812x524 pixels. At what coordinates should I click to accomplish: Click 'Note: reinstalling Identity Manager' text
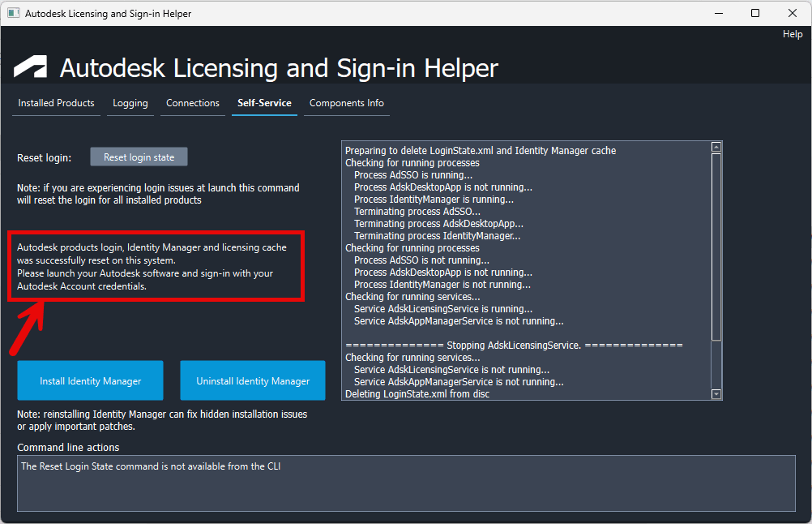[162, 420]
